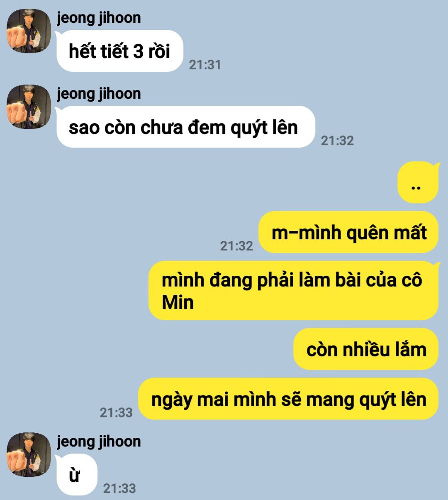
Task: Click 21:32 timestamp beside "m-mình quên mất"
Action: click(x=236, y=246)
